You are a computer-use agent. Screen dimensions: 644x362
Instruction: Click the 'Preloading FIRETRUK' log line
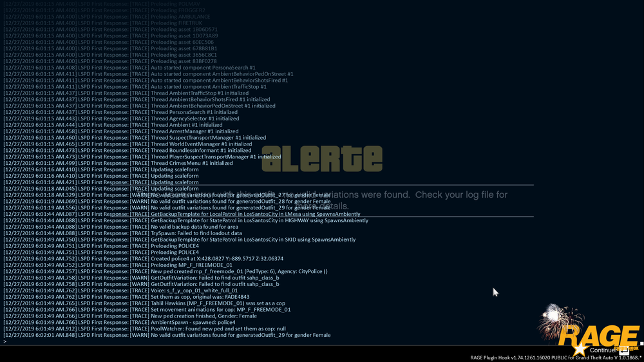coord(102,23)
